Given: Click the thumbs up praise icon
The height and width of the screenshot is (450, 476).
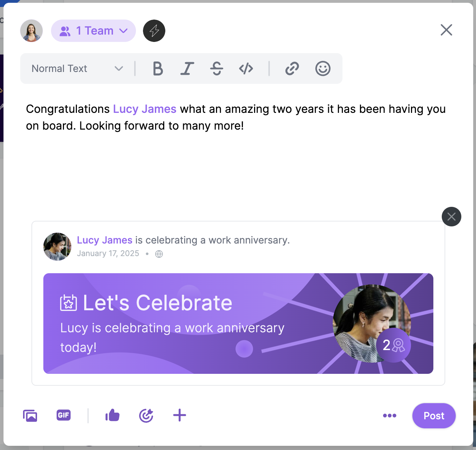Looking at the screenshot, I should [112, 415].
